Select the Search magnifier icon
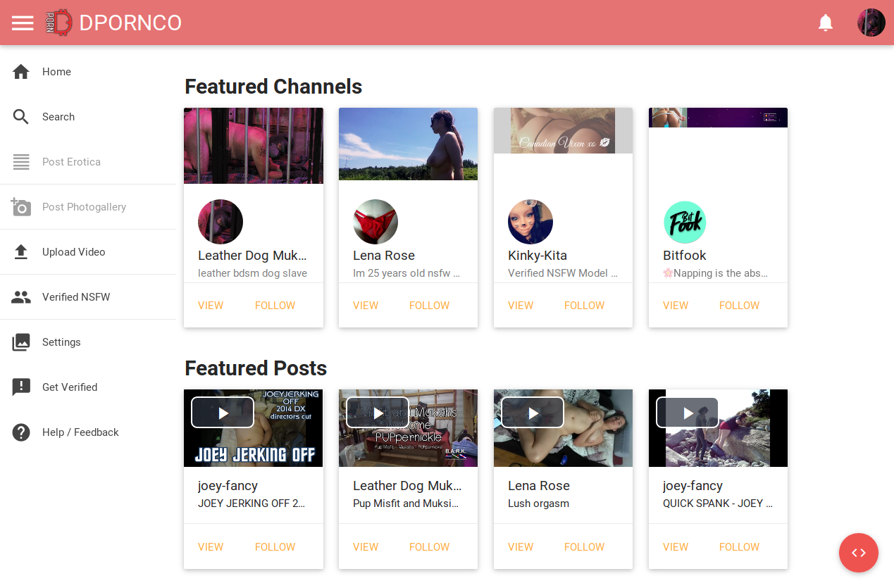894x588 pixels. pos(21,117)
